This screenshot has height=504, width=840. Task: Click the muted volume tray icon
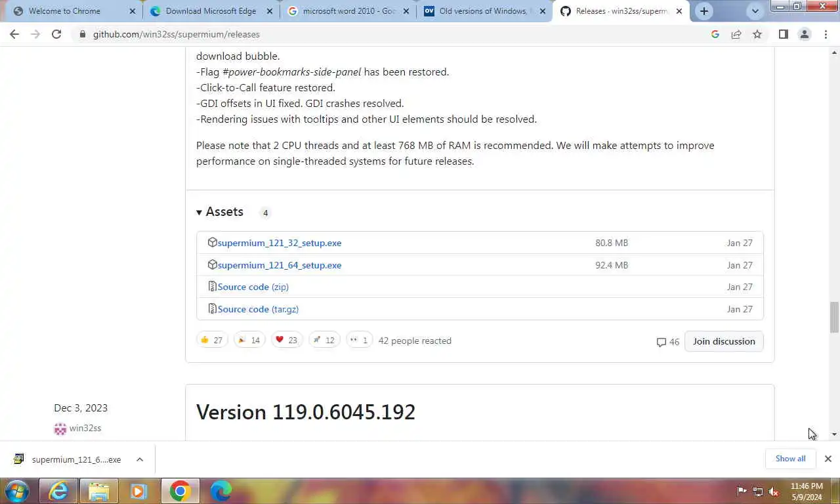click(x=774, y=491)
